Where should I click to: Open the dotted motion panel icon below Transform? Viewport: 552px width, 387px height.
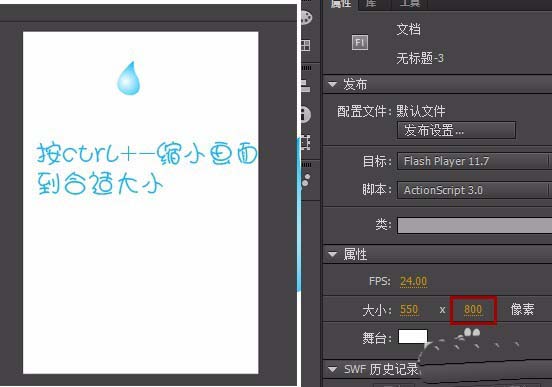tap(306, 180)
